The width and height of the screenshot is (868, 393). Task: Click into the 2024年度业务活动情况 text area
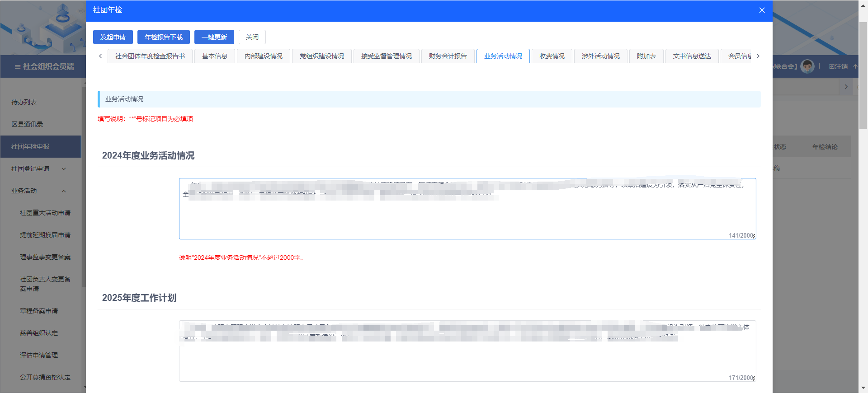(467, 217)
